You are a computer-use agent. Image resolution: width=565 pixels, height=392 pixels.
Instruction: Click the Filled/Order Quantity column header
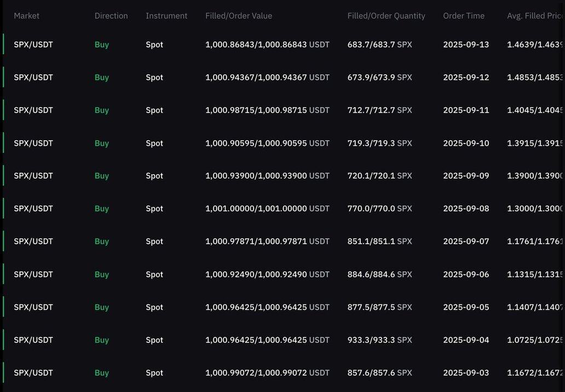pyautogui.click(x=387, y=16)
